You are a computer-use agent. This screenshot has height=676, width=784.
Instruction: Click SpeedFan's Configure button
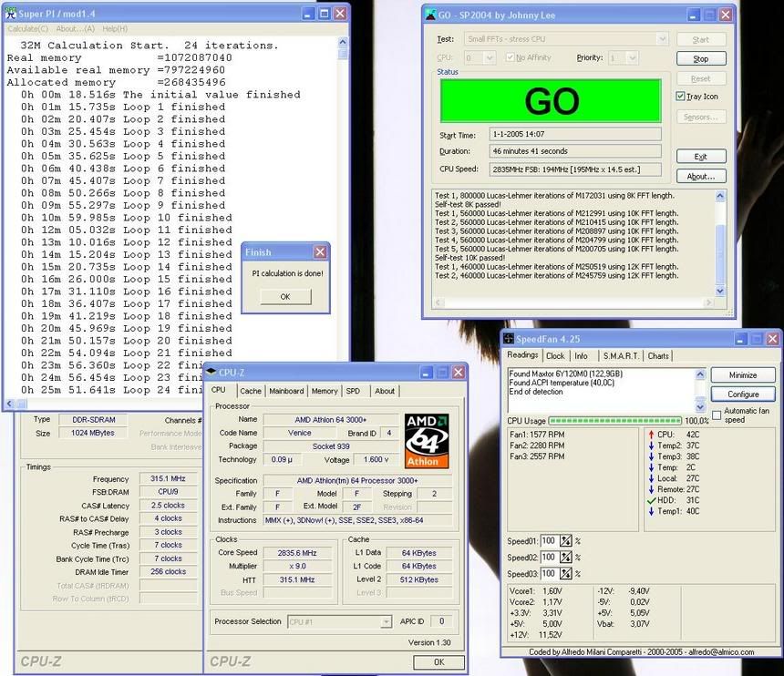(x=743, y=394)
